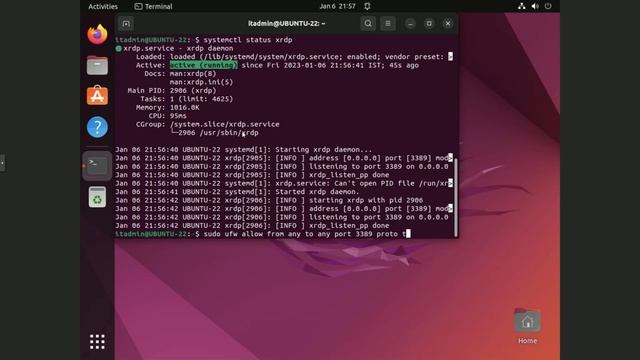Click the '/system.slice/xrdp.service' CGroup path
The height and width of the screenshot is (360, 640).
(224, 124)
